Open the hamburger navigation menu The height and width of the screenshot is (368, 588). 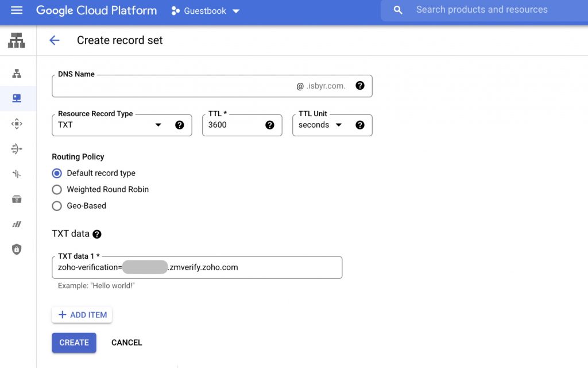17,10
